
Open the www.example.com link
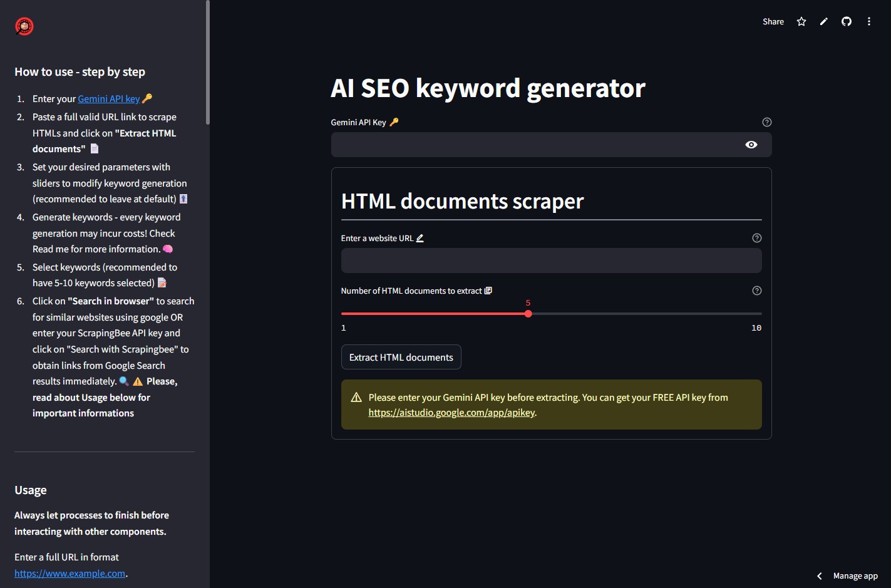pyautogui.click(x=70, y=574)
